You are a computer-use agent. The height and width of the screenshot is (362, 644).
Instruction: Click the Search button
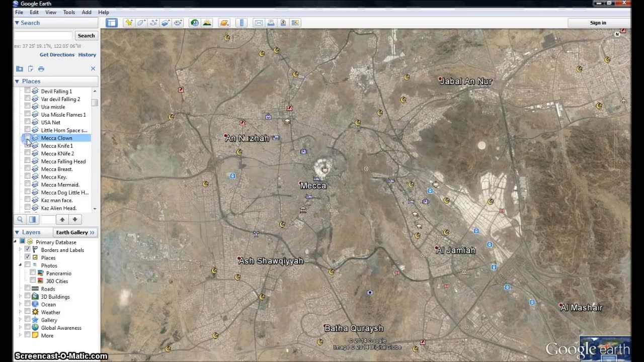pos(86,36)
